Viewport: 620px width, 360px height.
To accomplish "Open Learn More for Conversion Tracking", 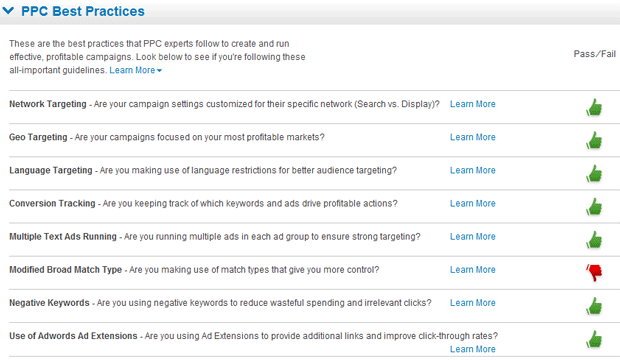I will (x=473, y=204).
